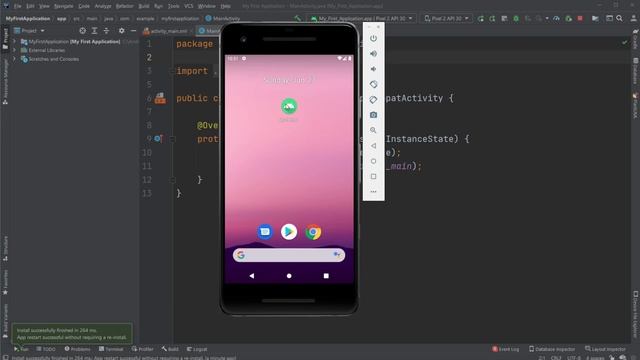This screenshot has height=360, width=640.
Task: Open the Problems tool window
Action: click(x=78, y=349)
